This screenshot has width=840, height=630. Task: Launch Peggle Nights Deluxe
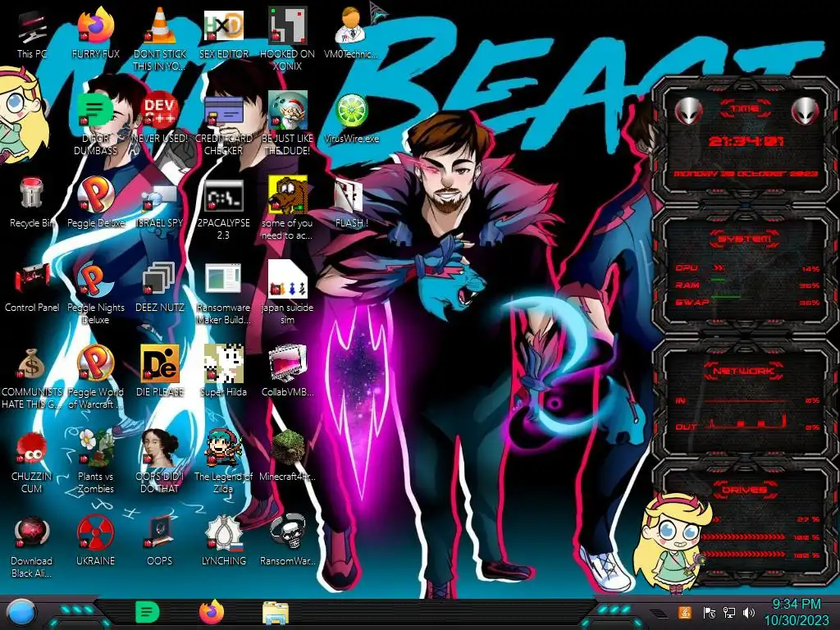(x=95, y=293)
